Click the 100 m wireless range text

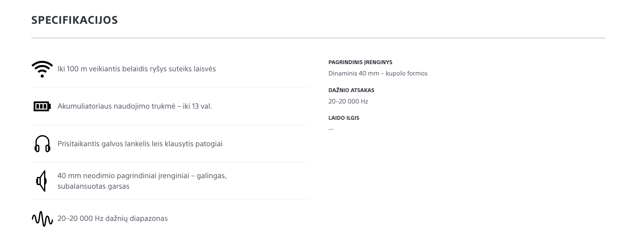click(137, 69)
